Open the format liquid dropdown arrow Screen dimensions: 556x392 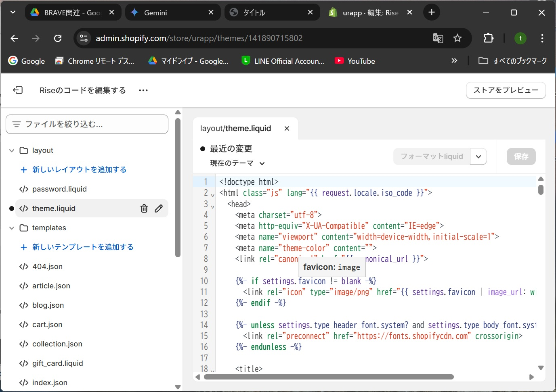(x=478, y=156)
